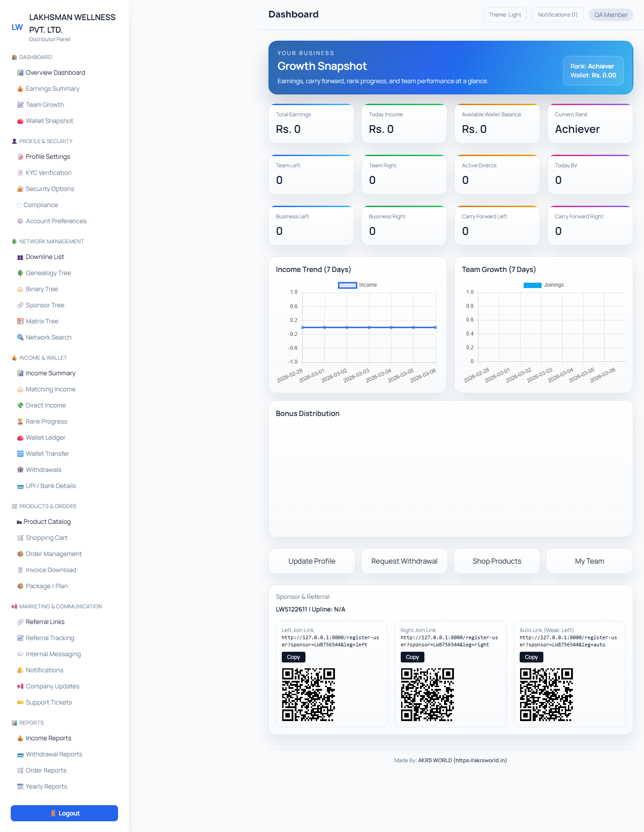Click the Right Join Link QR code
This screenshot has height=832, width=644.
pyautogui.click(x=427, y=695)
